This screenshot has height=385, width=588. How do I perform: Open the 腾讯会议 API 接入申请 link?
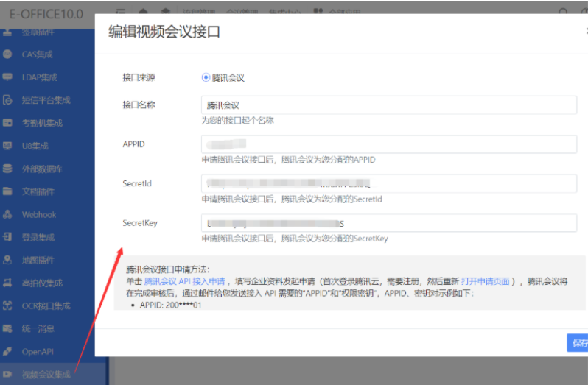[x=184, y=282]
